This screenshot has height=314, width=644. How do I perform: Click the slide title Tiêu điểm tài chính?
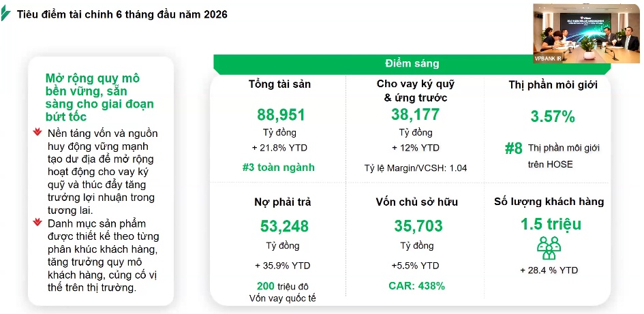click(x=122, y=14)
